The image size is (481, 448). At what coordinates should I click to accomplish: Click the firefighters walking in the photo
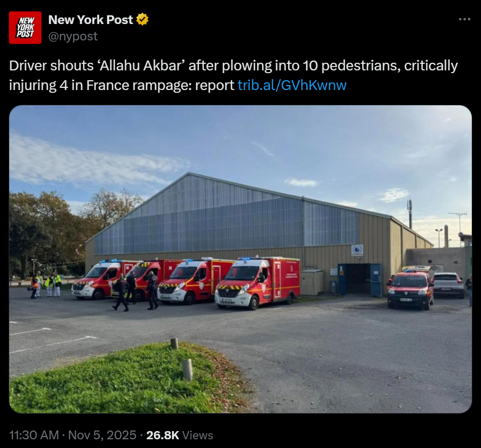pos(135,290)
